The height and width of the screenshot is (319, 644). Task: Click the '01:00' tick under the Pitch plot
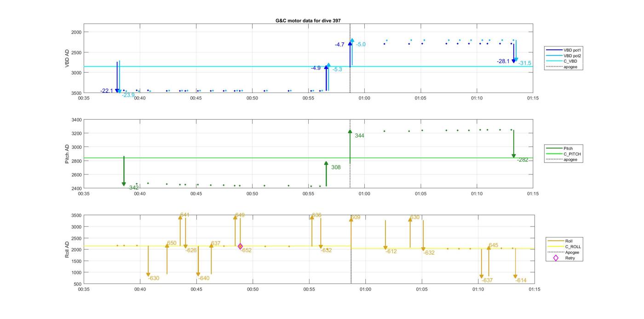(364, 194)
